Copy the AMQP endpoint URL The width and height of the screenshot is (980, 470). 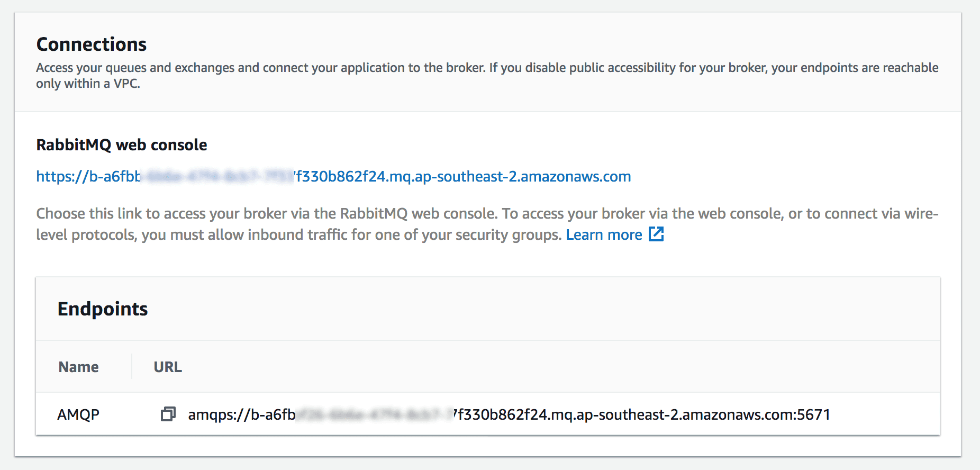click(x=168, y=414)
